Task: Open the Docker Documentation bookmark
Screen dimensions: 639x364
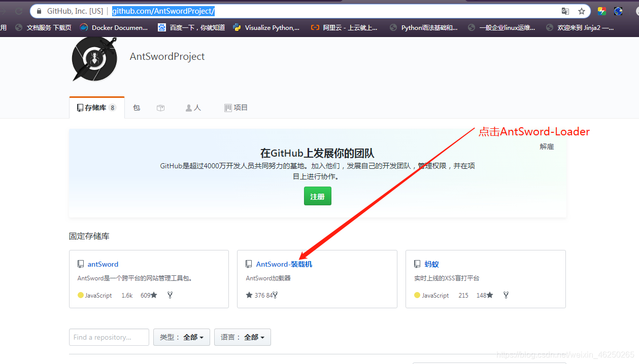Action: coord(114,27)
